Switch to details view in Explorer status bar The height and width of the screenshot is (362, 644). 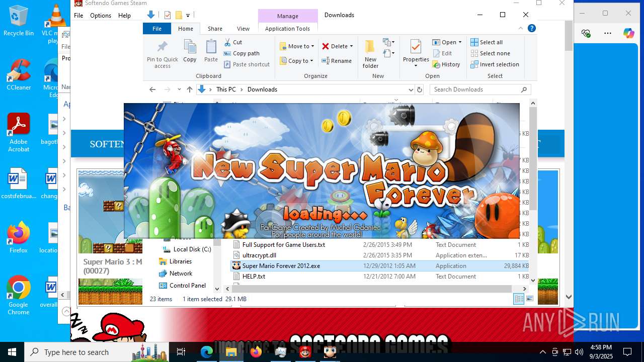coord(519,299)
